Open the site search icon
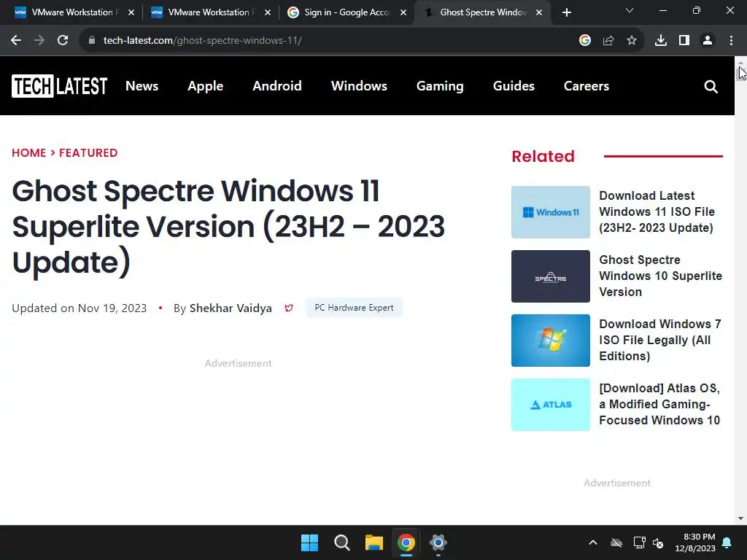747x560 pixels. [x=711, y=87]
